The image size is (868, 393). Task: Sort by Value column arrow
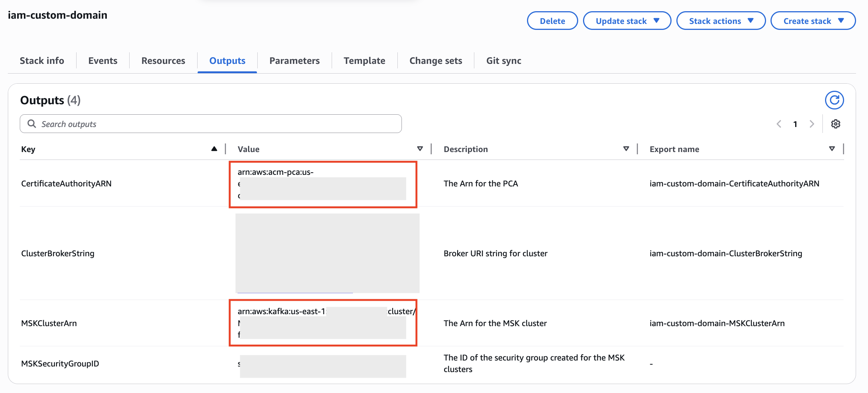point(420,149)
